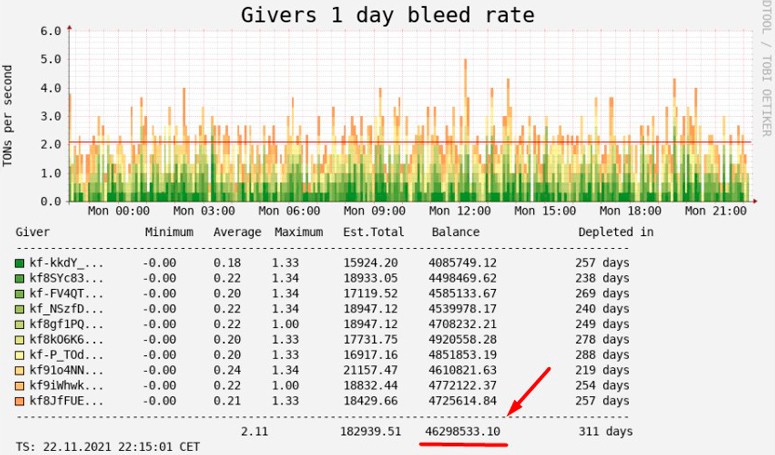
Task: Select the 'Maximum' column header
Action: (298, 232)
